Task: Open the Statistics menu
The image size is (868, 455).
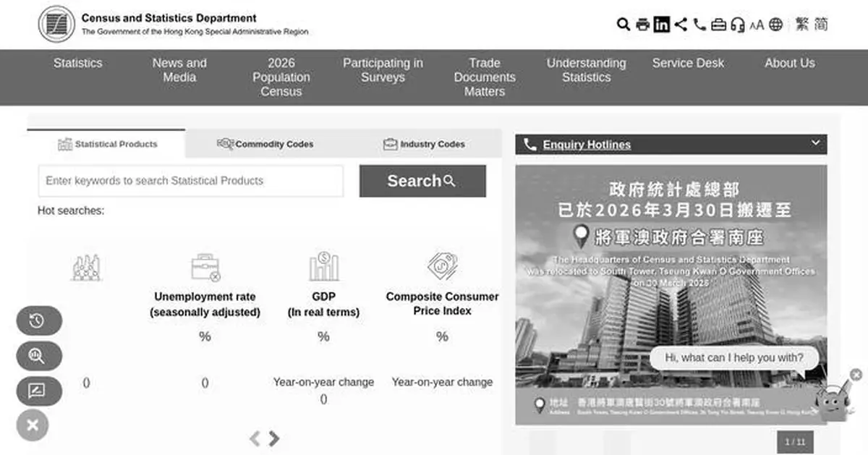Action: click(x=77, y=63)
